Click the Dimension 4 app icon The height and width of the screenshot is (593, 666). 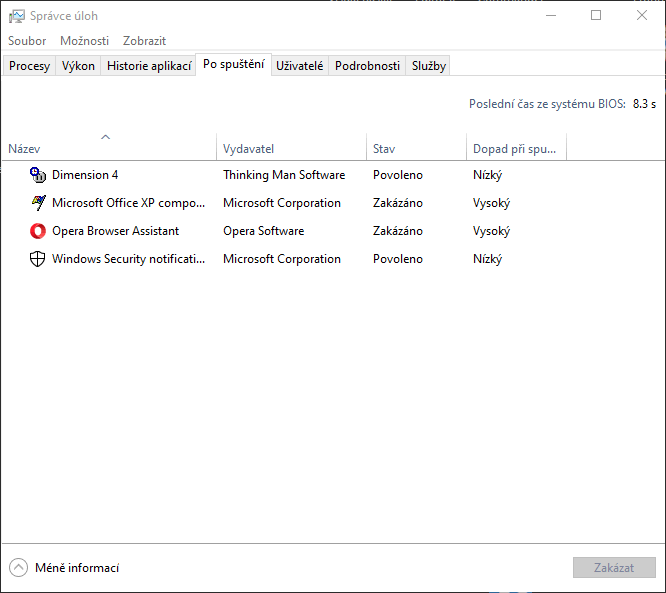[x=38, y=175]
